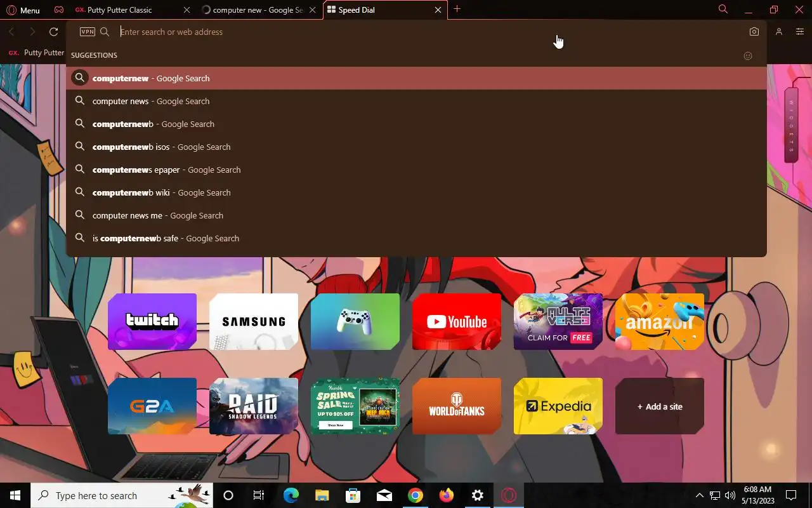Click the Opera GX taskbar icon
Screen dimensions: 812x508
(x=509, y=495)
